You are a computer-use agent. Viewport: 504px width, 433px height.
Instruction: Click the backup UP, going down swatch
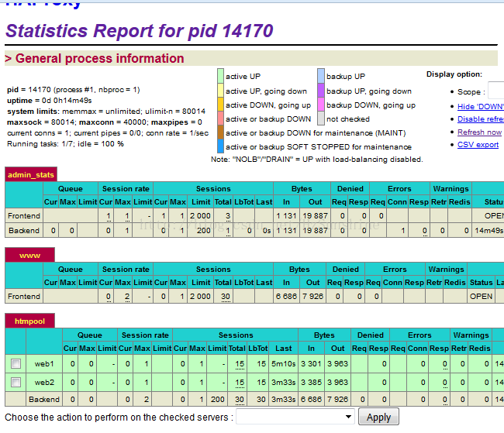[x=321, y=91]
